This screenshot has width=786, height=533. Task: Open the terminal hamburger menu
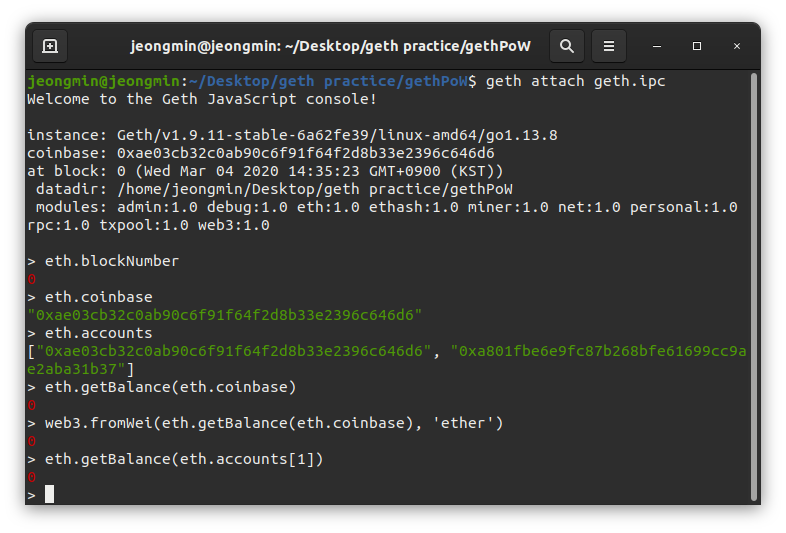[609, 46]
